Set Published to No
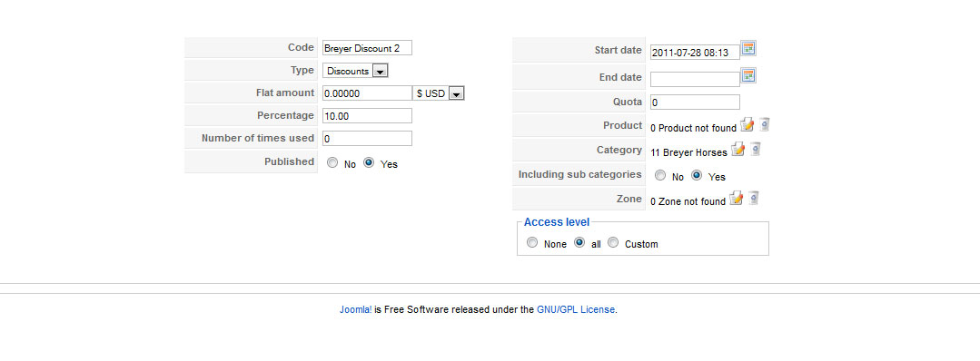The width and height of the screenshot is (980, 361). (x=332, y=162)
